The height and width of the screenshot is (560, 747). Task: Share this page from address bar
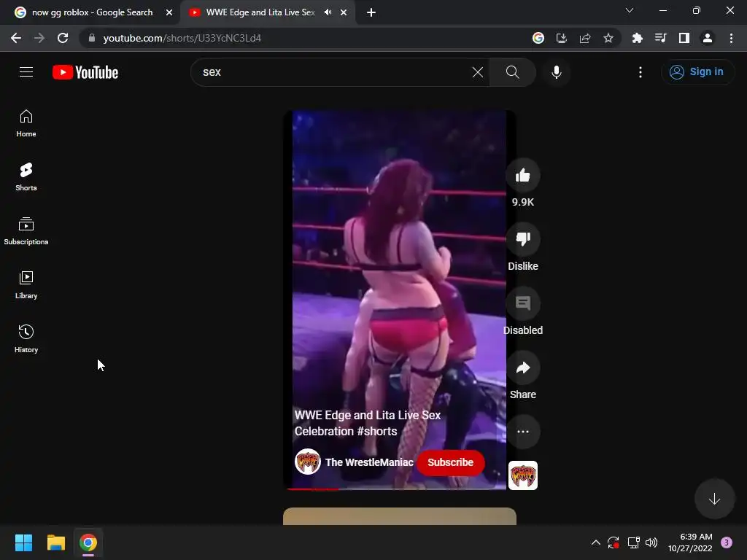[x=585, y=38]
